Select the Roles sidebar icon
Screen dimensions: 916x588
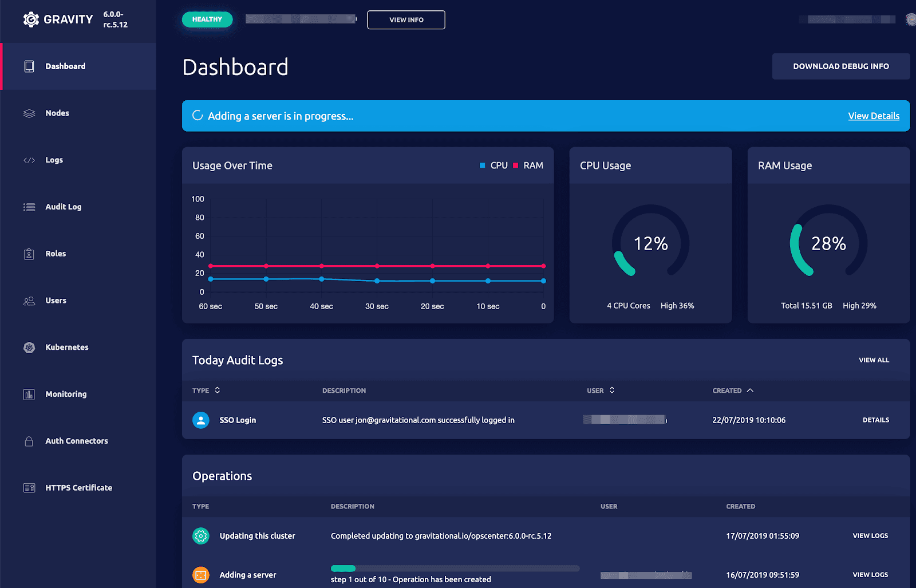pyautogui.click(x=29, y=254)
